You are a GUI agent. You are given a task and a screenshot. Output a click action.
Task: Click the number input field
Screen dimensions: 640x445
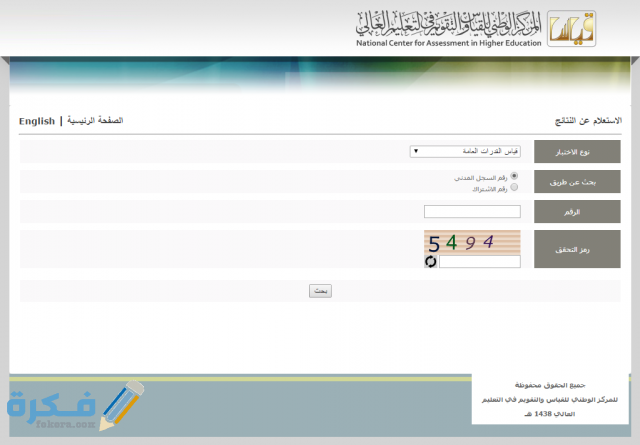tap(472, 211)
